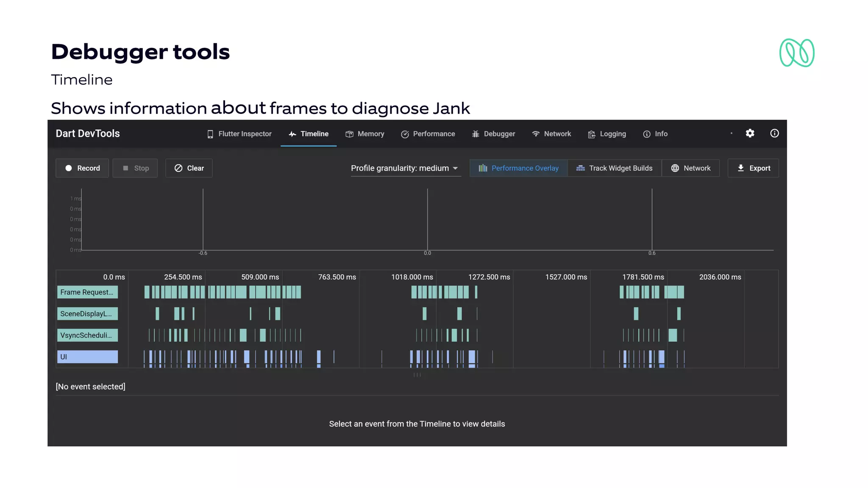Toggle the Network button in timeline toolbar

pyautogui.click(x=690, y=168)
